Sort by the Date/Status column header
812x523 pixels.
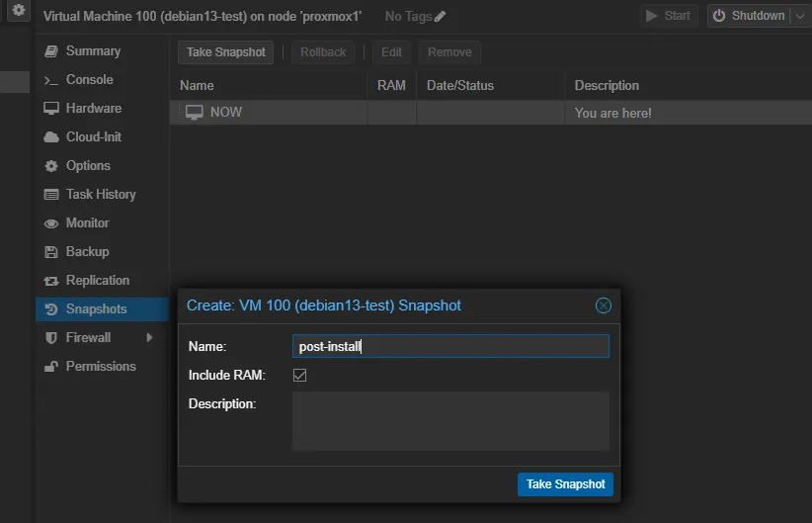pos(490,86)
